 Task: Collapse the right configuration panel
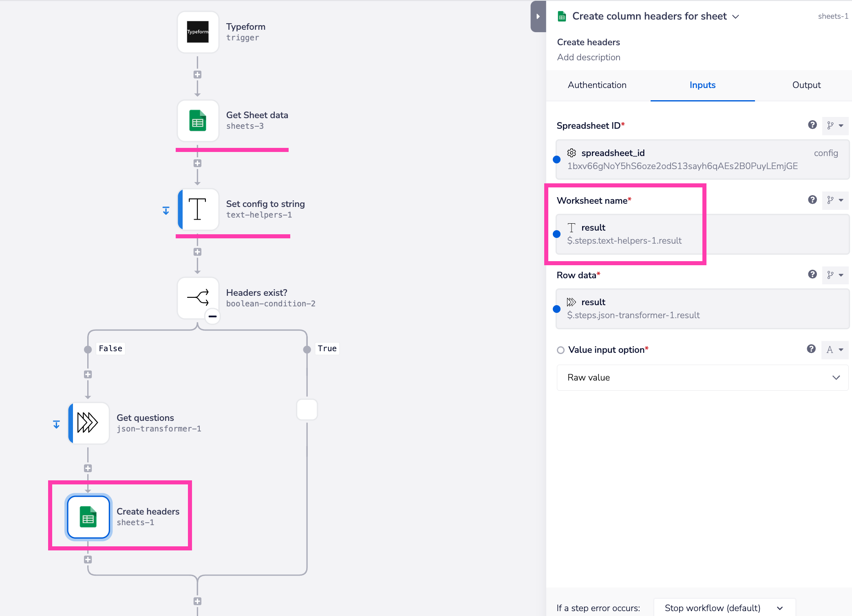(x=538, y=16)
